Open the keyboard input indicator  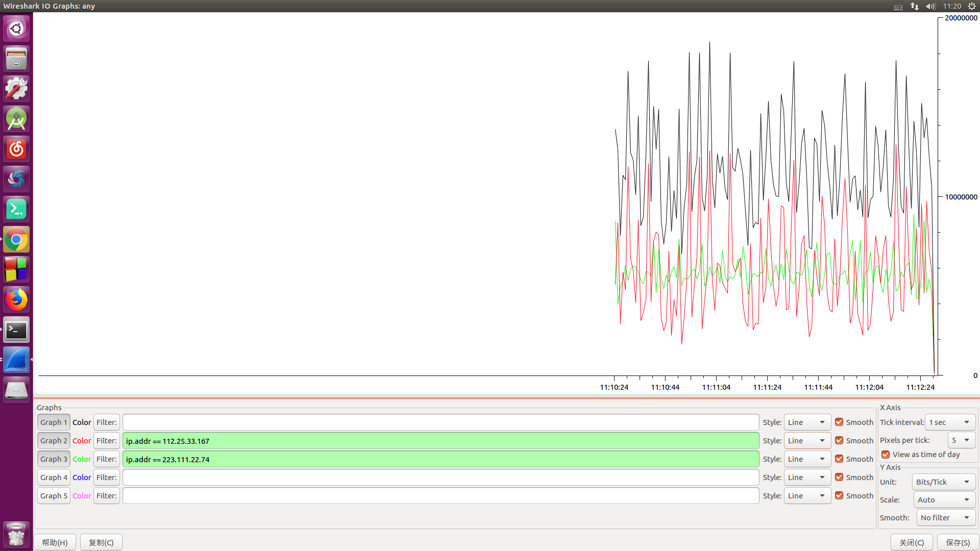pyautogui.click(x=898, y=6)
